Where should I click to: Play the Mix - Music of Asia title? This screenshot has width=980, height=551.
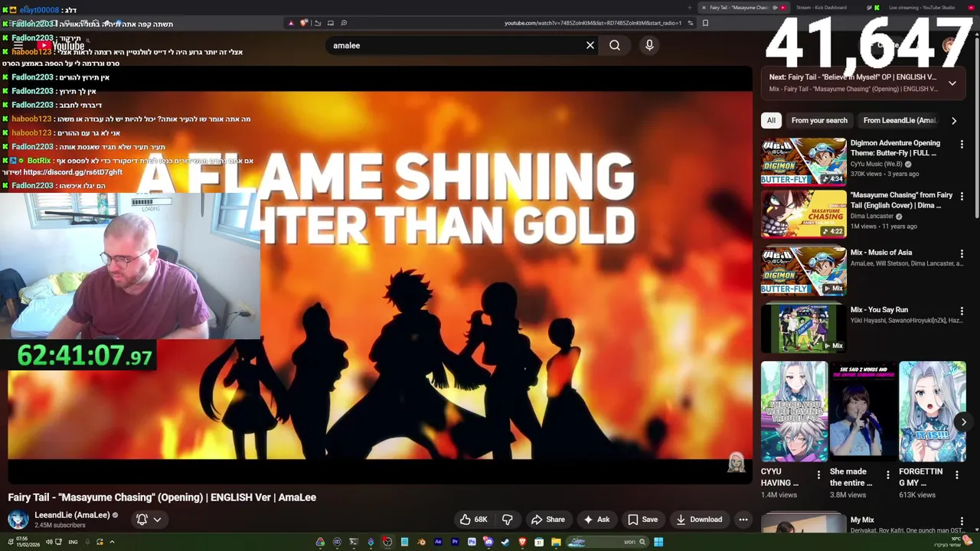881,253
